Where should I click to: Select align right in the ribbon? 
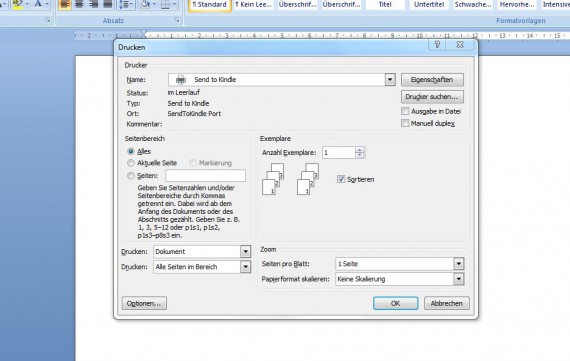coord(93,4)
